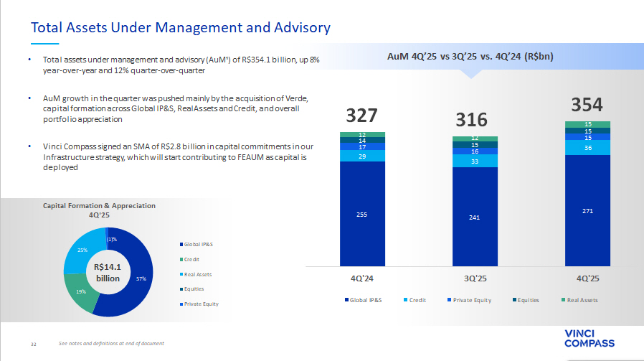Screen dimensions: 644x361
Task: Click the Global IP&S swatch in bar chart legend
Action: click(346, 300)
